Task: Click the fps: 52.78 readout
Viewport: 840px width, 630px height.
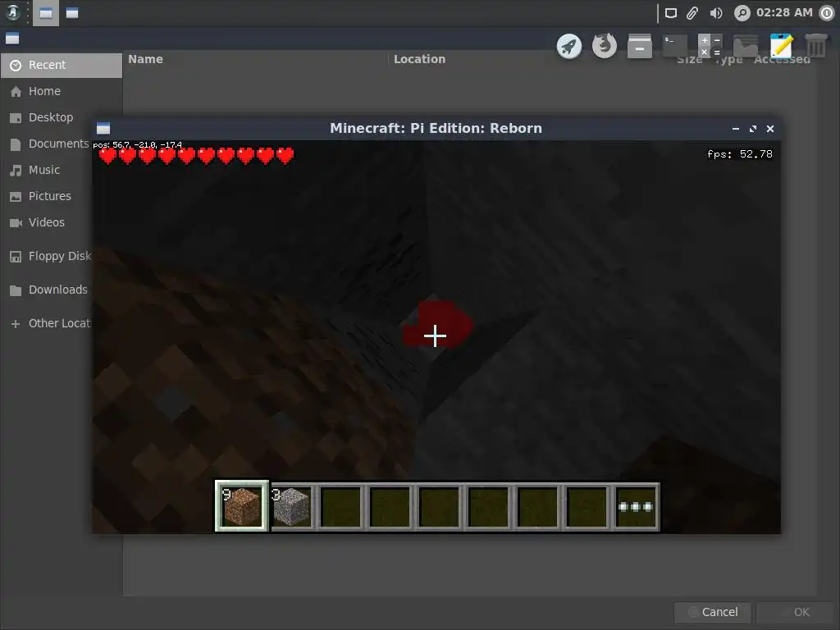Action: click(x=740, y=154)
